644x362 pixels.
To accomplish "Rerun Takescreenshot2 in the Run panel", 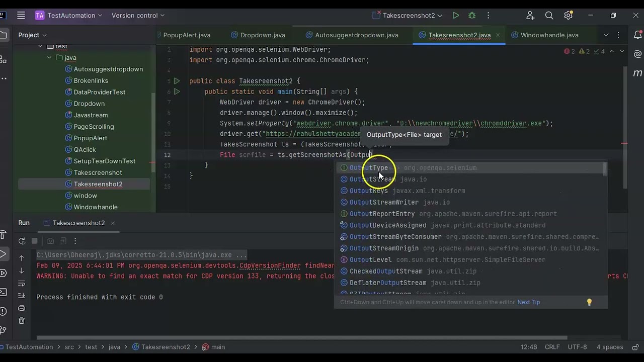I will click(22, 241).
